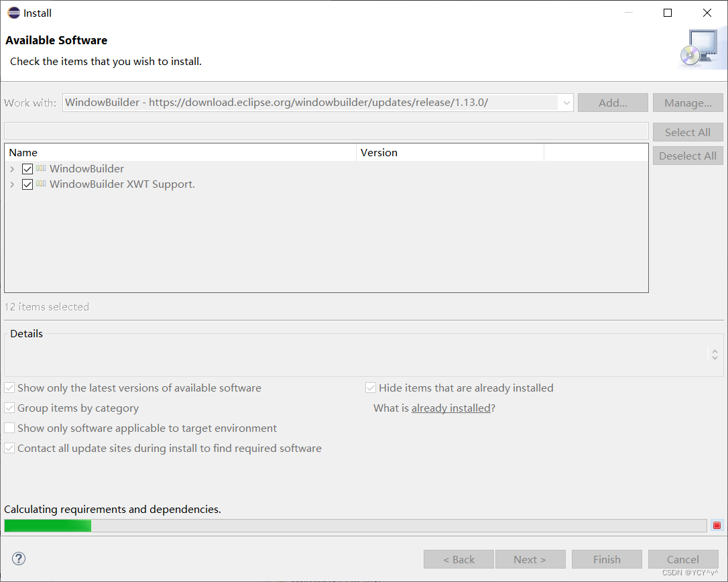Viewport: 728px width, 582px height.
Task: Click Calculating requirements and dependencies status text
Action: pyautogui.click(x=113, y=509)
